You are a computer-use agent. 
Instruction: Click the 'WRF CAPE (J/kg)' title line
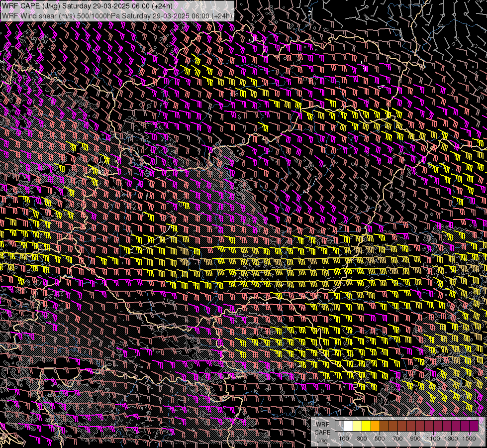coord(87,6)
